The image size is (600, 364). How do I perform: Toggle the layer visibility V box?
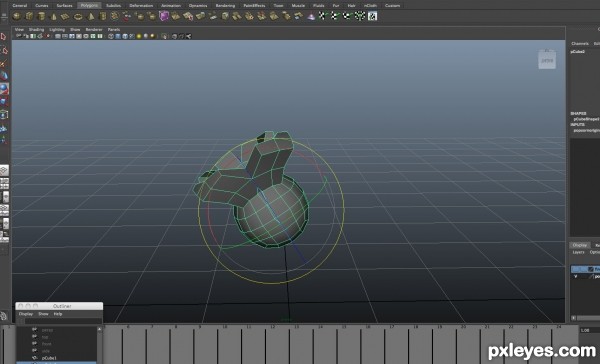pyautogui.click(x=576, y=276)
